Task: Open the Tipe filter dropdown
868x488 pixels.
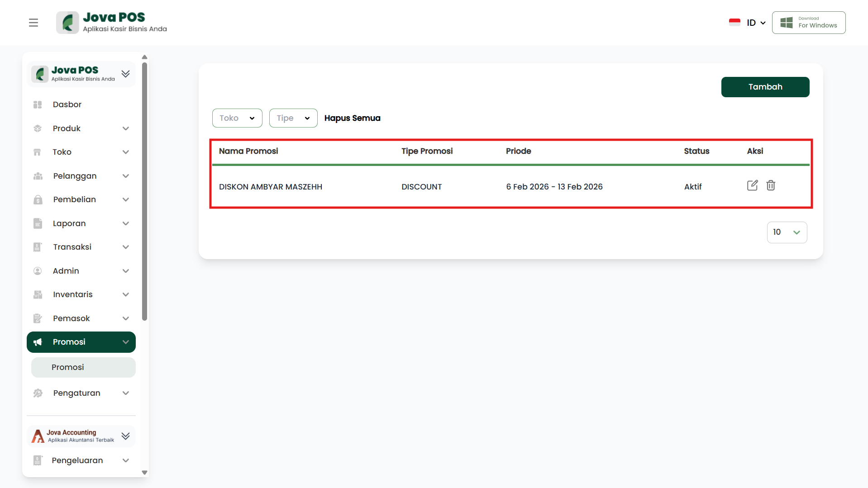Action: click(293, 118)
